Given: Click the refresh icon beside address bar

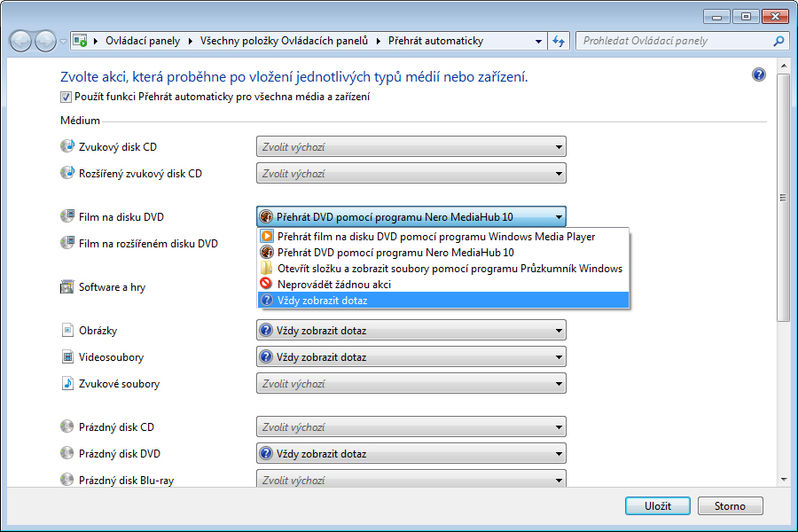Looking at the screenshot, I should click(x=559, y=41).
